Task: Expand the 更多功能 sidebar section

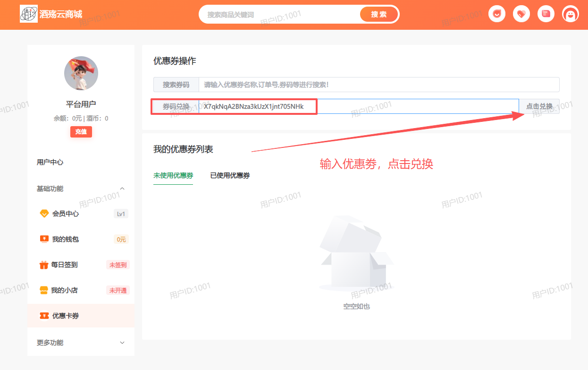Action: [122, 342]
